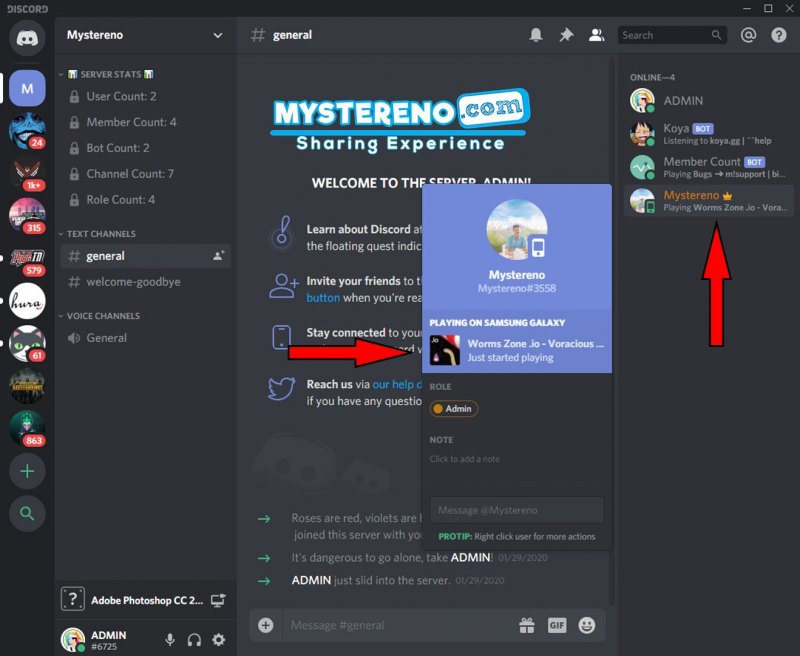
Task: Open the server with 24 unread badge
Action: point(27,131)
